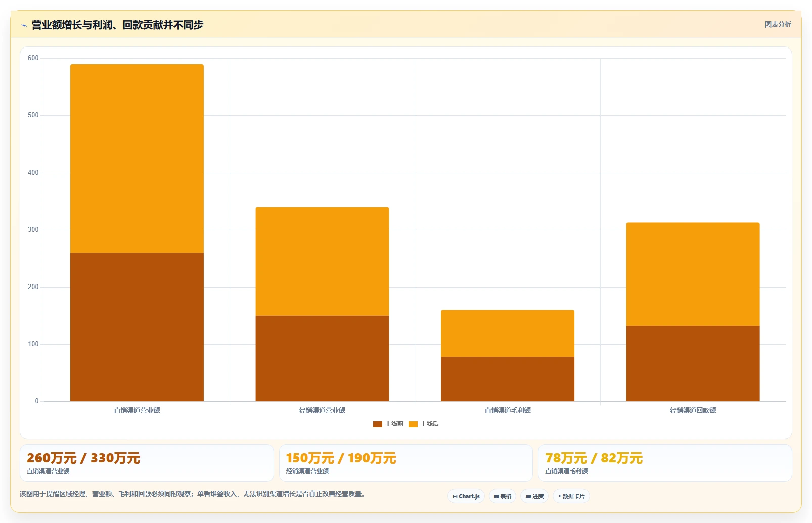
Task: Click the 上线后 segment of 直销渠道毛利额 bar
Action: (x=508, y=334)
